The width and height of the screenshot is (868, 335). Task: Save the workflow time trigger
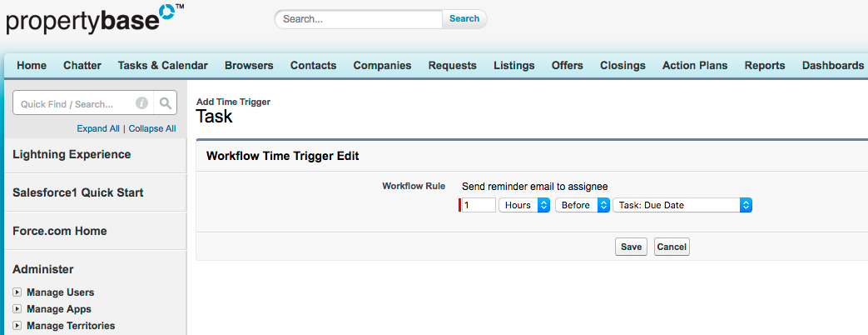tap(631, 247)
